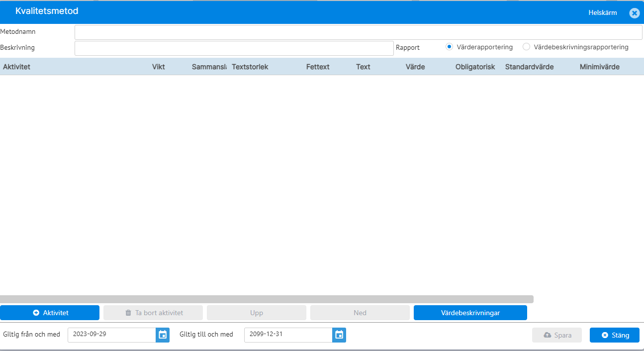Viewport: 644px width, 351px height.
Task: Select the Värderapportering radio option
Action: 449,47
